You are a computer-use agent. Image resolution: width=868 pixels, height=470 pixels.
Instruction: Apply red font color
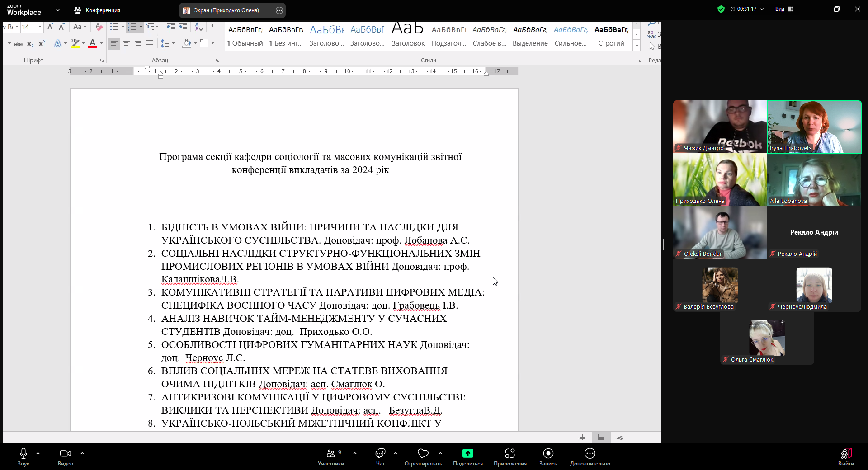pyautogui.click(x=93, y=44)
